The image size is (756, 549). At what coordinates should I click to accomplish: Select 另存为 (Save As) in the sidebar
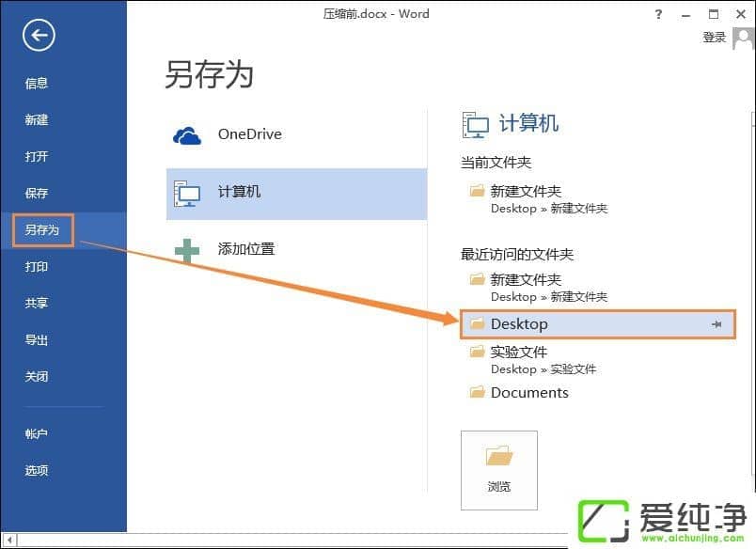43,230
